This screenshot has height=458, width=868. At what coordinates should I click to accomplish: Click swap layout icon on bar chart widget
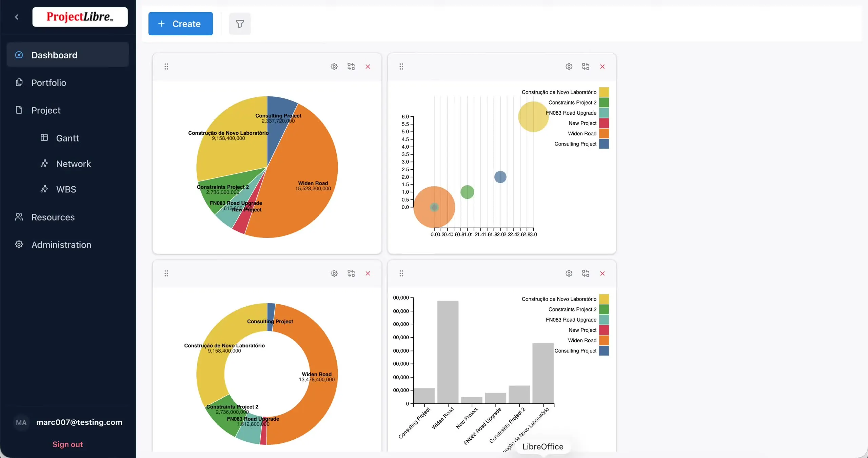(x=586, y=273)
